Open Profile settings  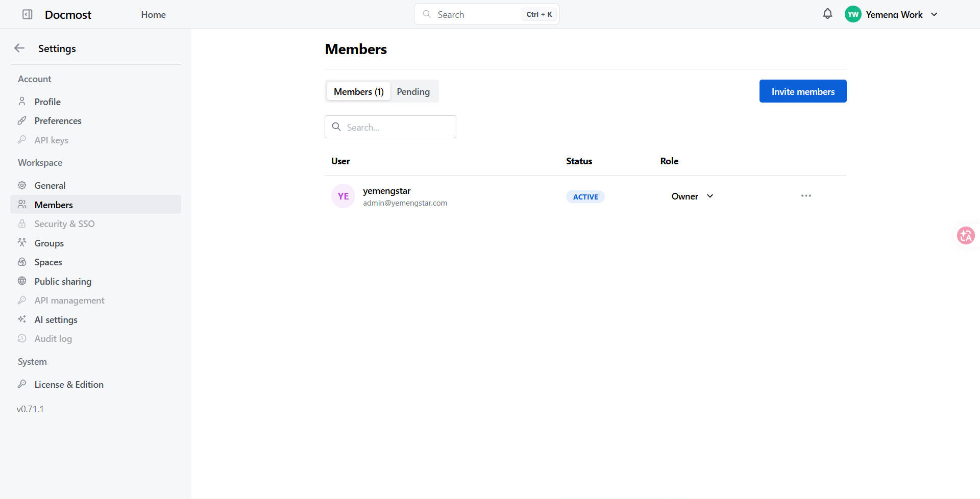47,102
